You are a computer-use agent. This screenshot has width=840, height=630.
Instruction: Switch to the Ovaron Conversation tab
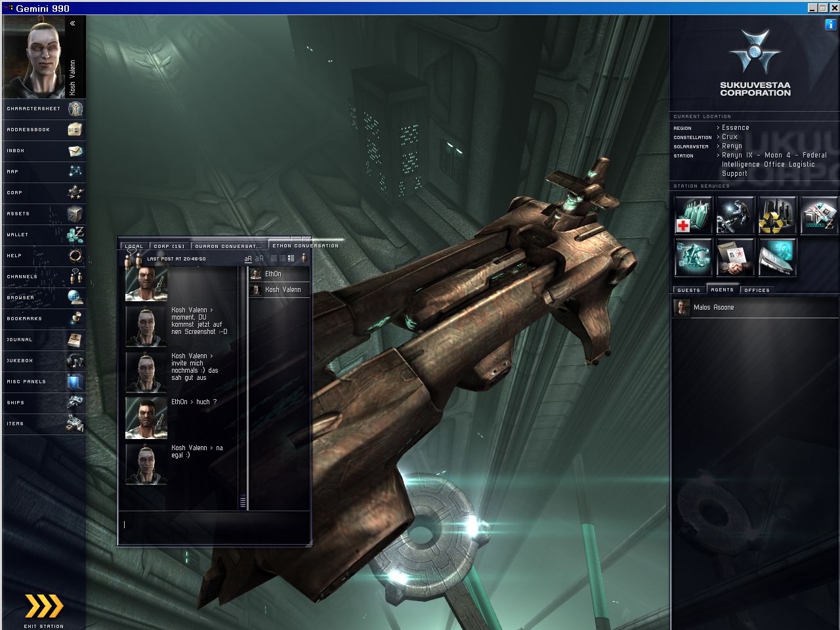point(228,246)
